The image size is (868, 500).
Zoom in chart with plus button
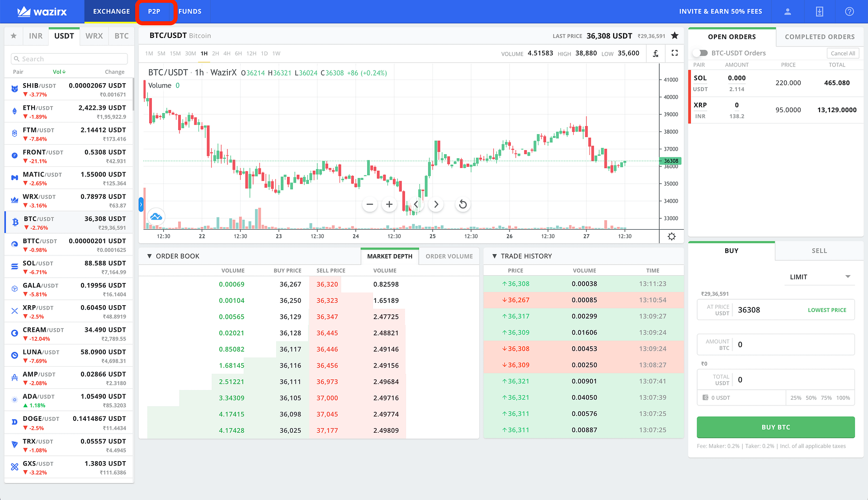389,204
